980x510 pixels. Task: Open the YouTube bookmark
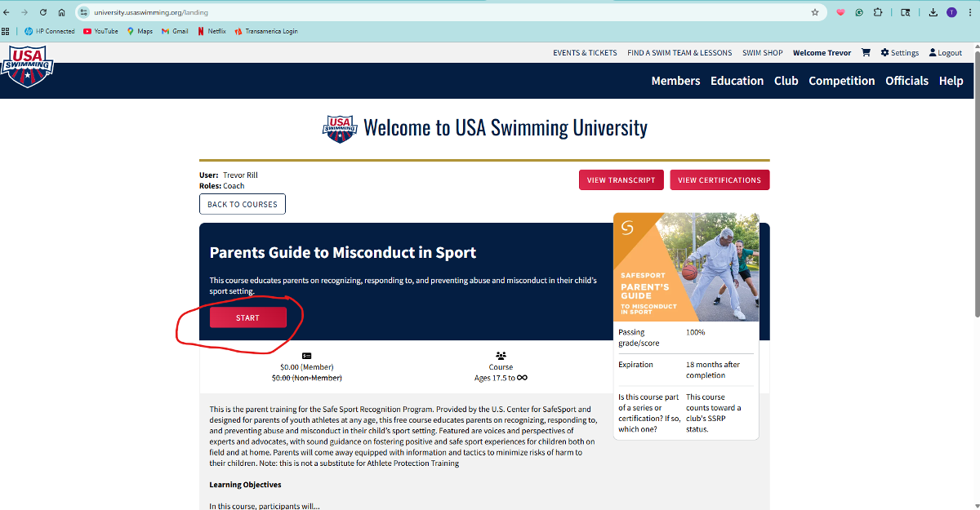coord(100,32)
